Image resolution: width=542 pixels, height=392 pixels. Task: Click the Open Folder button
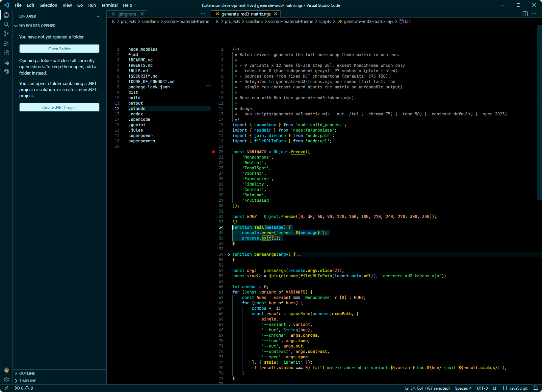click(x=59, y=49)
